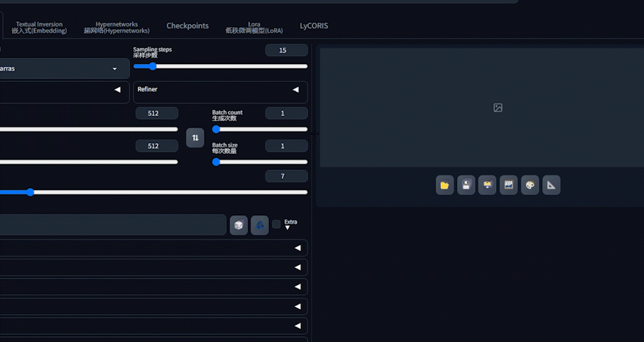This screenshot has height=342, width=644.
Task: Click the triangle ruler send-to-extras icon
Action: click(x=551, y=185)
